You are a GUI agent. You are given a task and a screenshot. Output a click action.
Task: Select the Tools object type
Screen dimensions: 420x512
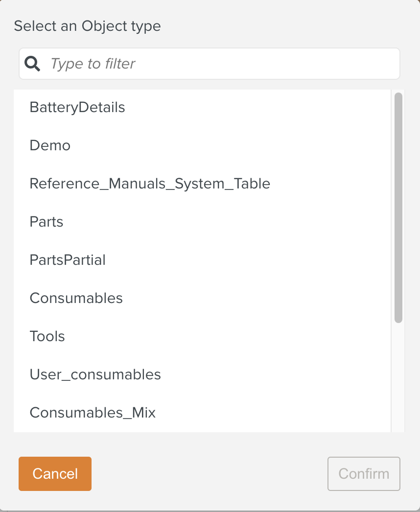click(x=47, y=336)
